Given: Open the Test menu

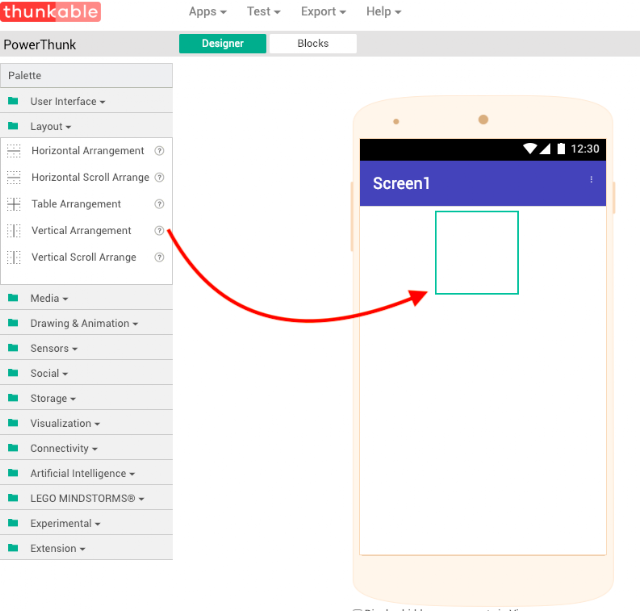Looking at the screenshot, I should tap(263, 11).
